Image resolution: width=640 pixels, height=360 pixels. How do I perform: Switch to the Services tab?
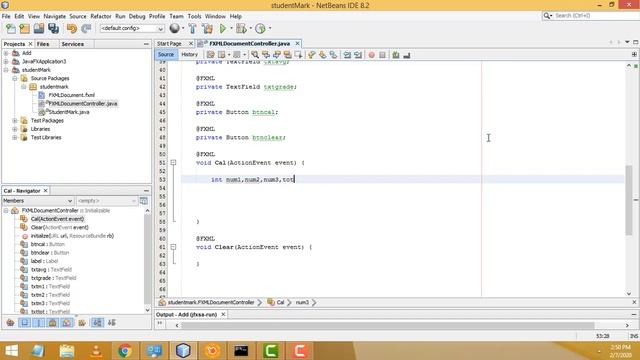[x=73, y=44]
